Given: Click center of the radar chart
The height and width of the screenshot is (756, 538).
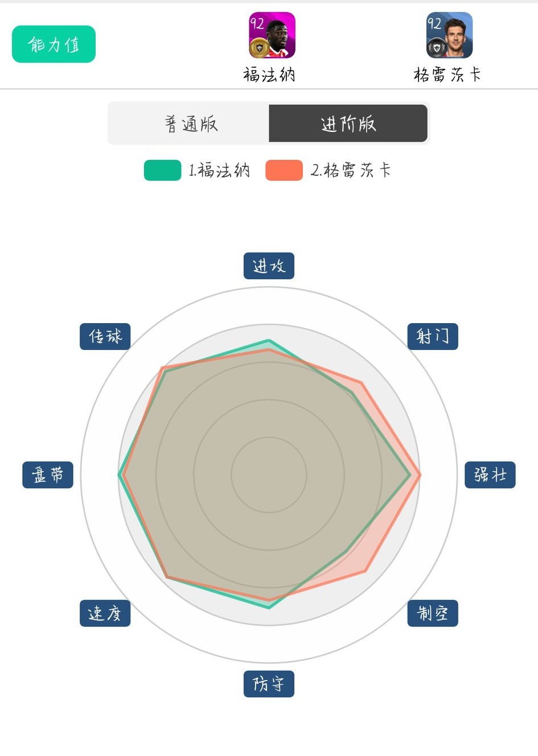Looking at the screenshot, I should pyautogui.click(x=269, y=474).
